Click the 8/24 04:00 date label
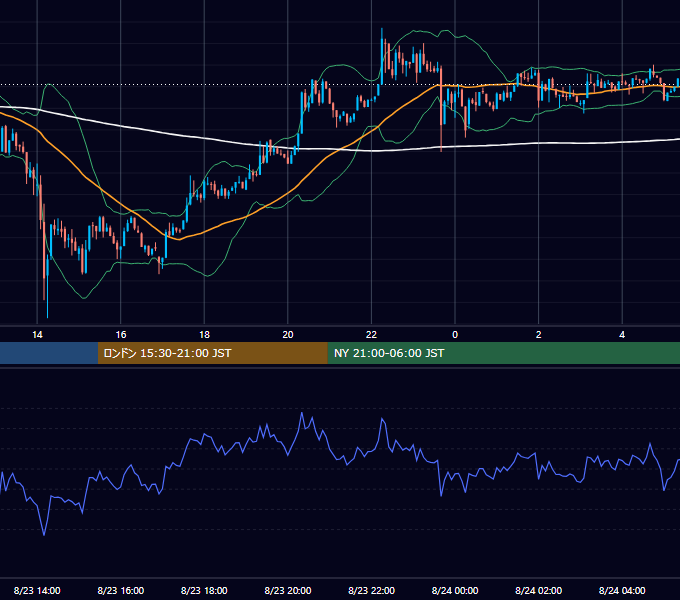The image size is (680, 600). point(622,590)
